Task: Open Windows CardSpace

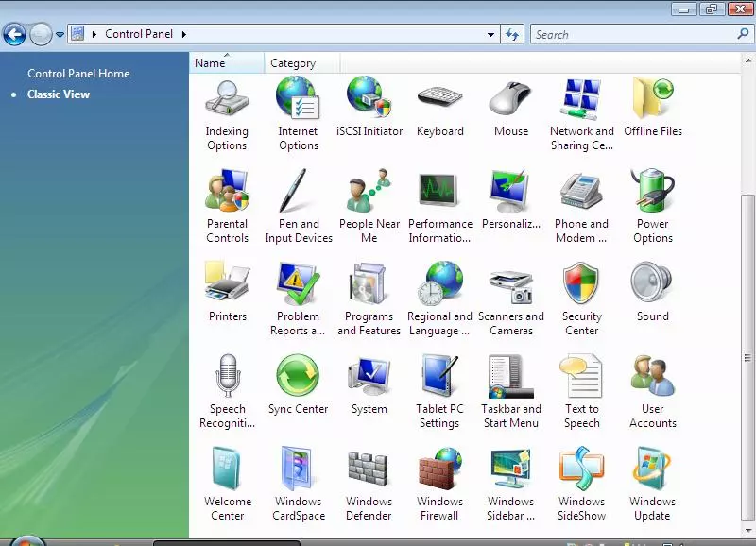Action: click(299, 484)
